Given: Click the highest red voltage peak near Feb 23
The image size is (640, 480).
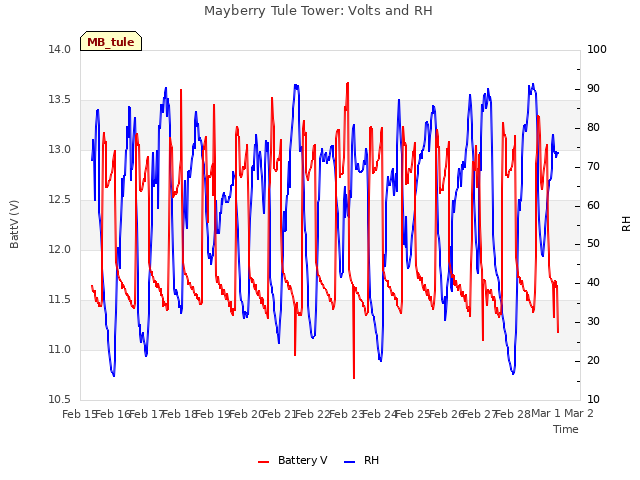Looking at the screenshot, I should (347, 83).
